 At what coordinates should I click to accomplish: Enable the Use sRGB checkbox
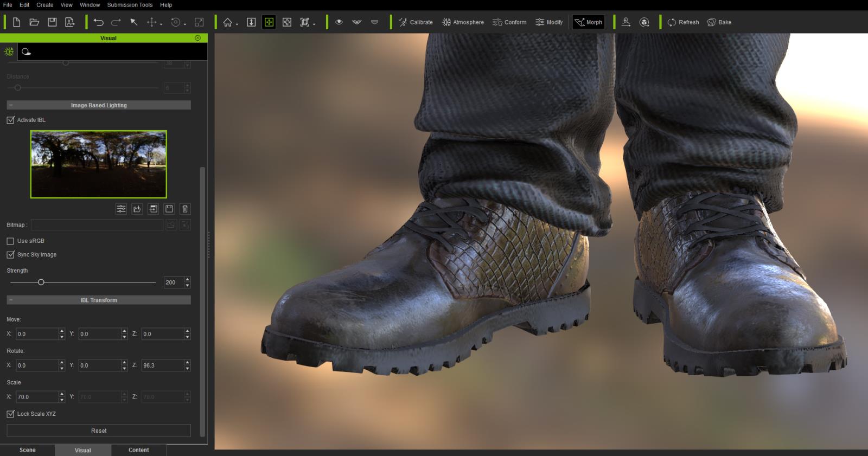[x=10, y=241]
